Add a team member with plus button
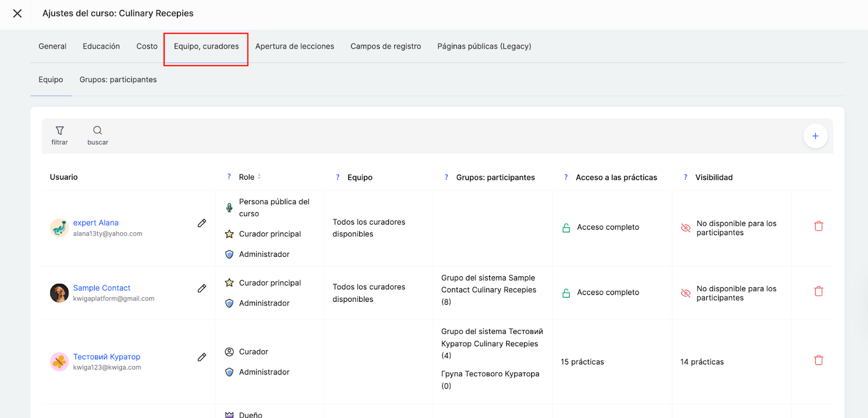The image size is (868, 418). coord(815,136)
